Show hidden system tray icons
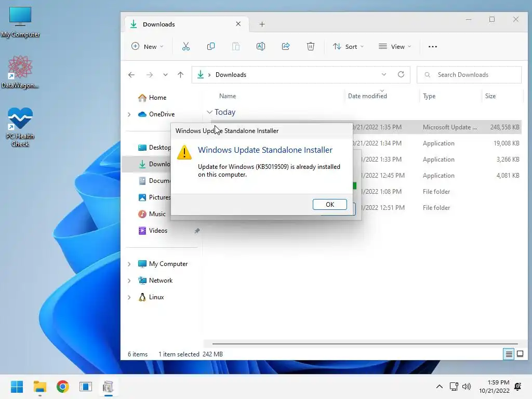Image resolution: width=532 pixels, height=399 pixels. pyautogui.click(x=440, y=387)
